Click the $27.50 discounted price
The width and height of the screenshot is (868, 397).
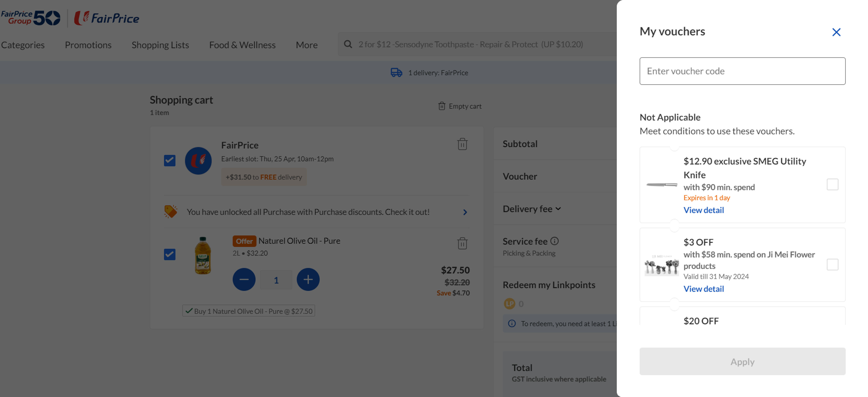coord(455,270)
